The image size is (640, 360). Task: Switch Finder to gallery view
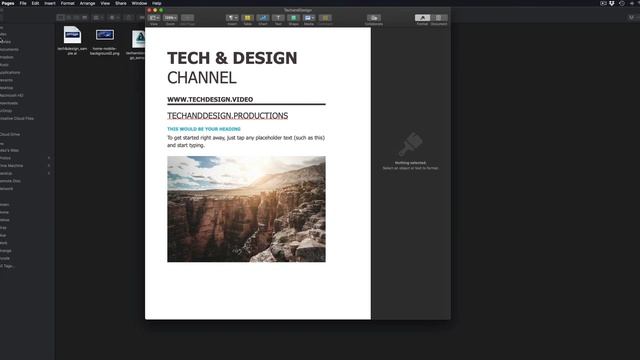tap(84, 18)
